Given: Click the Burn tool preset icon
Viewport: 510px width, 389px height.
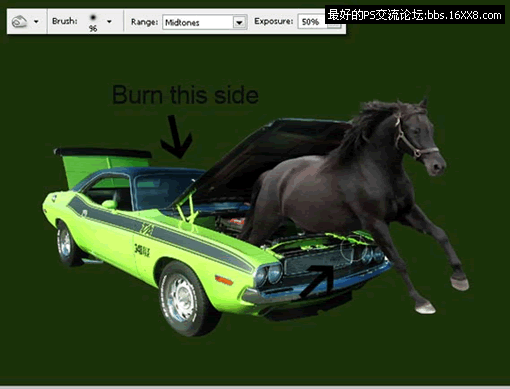Looking at the screenshot, I should pos(19,22).
